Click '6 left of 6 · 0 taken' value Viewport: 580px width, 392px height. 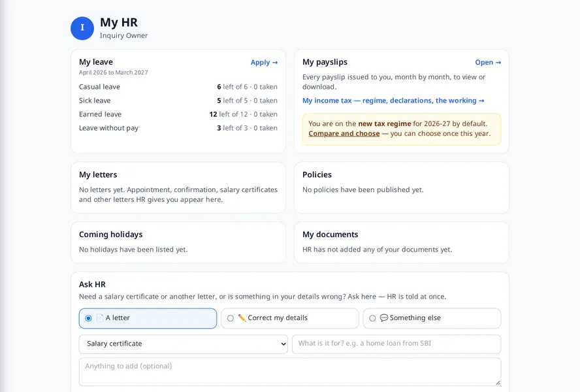[247, 87]
